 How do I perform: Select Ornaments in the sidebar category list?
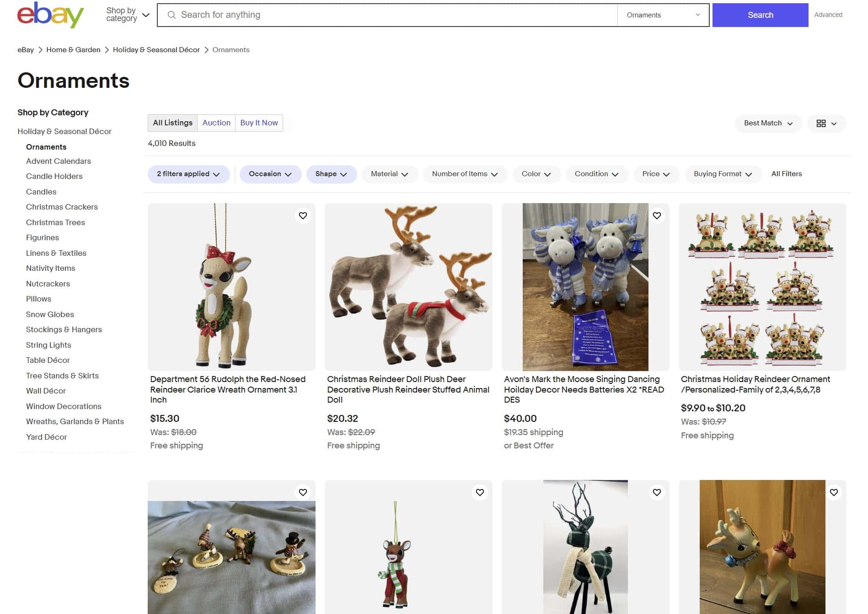46,147
